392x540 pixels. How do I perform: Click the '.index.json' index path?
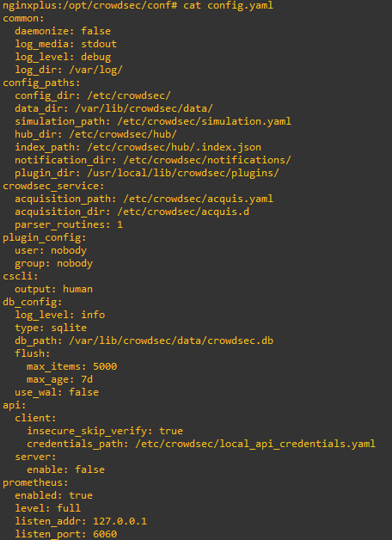(175, 147)
